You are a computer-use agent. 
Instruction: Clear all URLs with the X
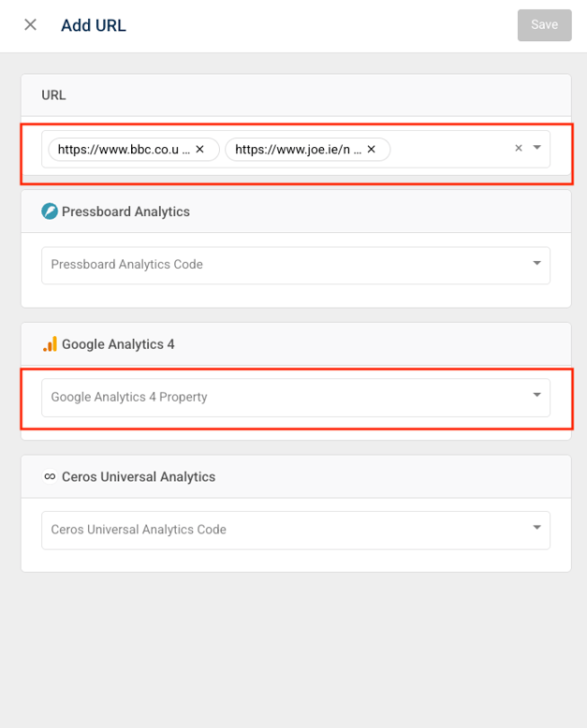tap(519, 148)
